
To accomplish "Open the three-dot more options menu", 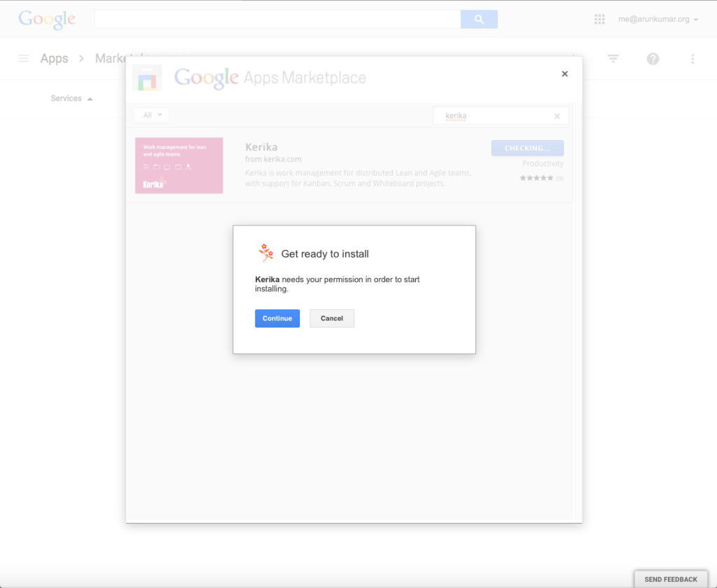I will (692, 59).
